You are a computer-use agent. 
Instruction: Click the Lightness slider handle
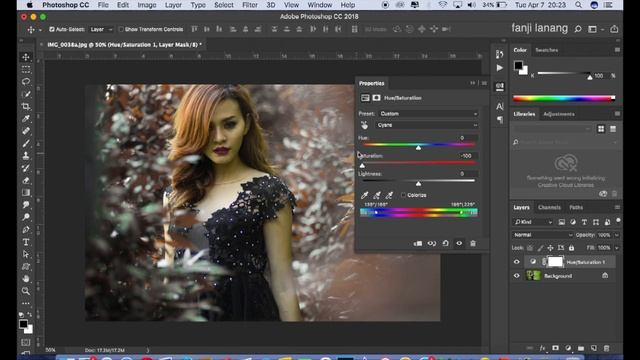(x=418, y=184)
